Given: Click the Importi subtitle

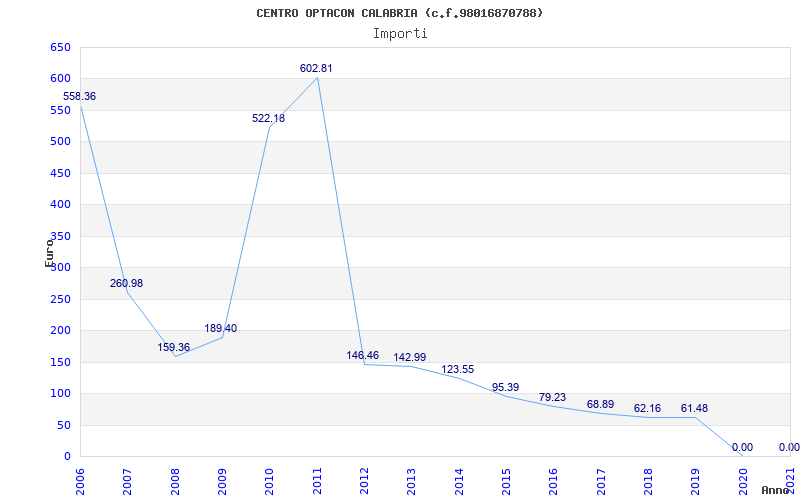Looking at the screenshot, I should tap(400, 34).
